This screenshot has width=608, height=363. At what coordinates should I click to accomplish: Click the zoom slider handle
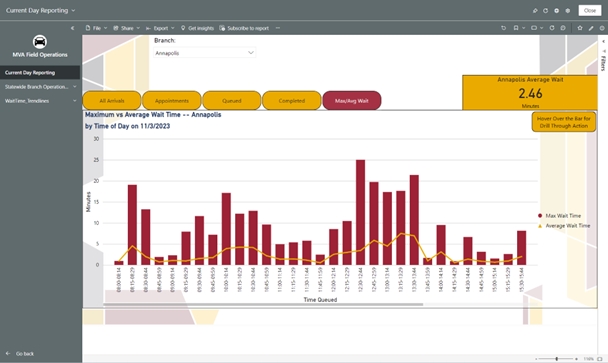coord(556,359)
